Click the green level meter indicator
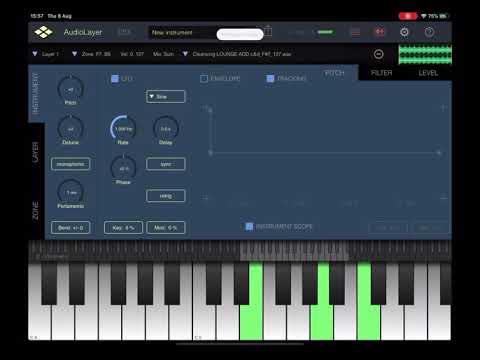 coord(325,32)
